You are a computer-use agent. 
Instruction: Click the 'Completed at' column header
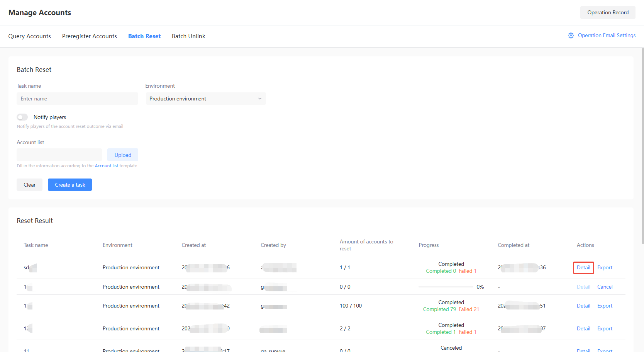pos(514,245)
